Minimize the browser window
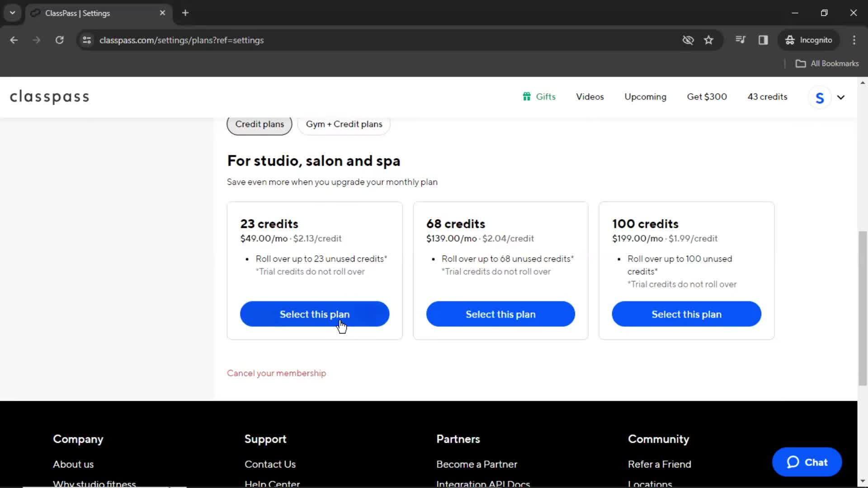Viewport: 868px width, 488px height. (795, 13)
